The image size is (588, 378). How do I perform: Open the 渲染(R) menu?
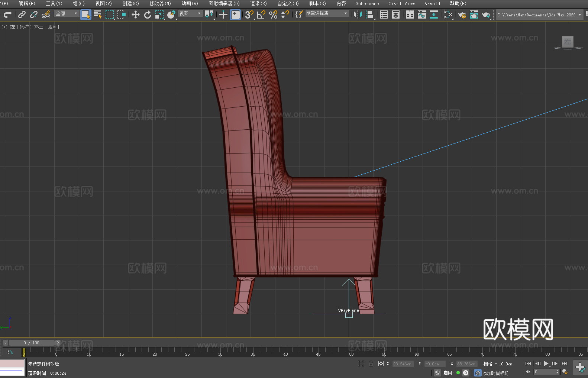tap(258, 3)
